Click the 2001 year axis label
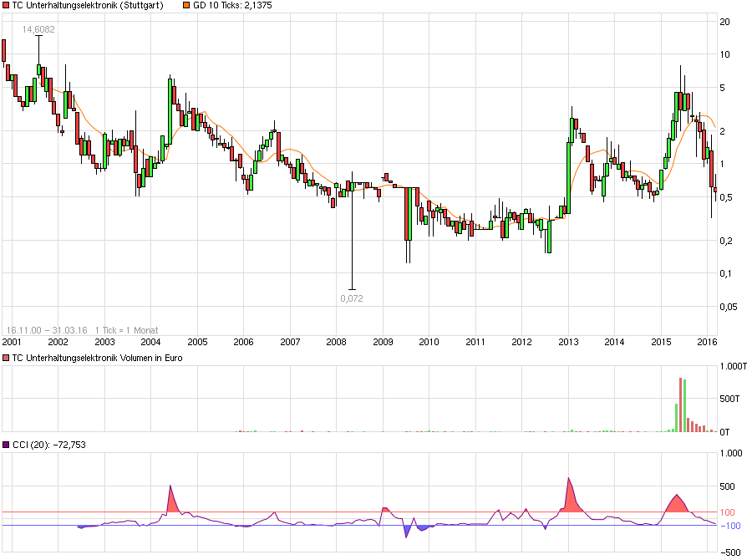The width and height of the screenshot is (752, 560). pyautogui.click(x=12, y=342)
